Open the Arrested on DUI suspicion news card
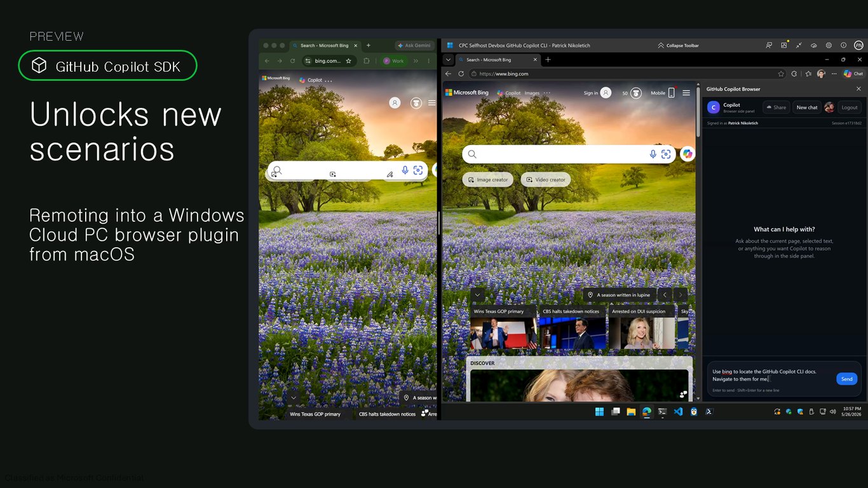 pos(642,328)
